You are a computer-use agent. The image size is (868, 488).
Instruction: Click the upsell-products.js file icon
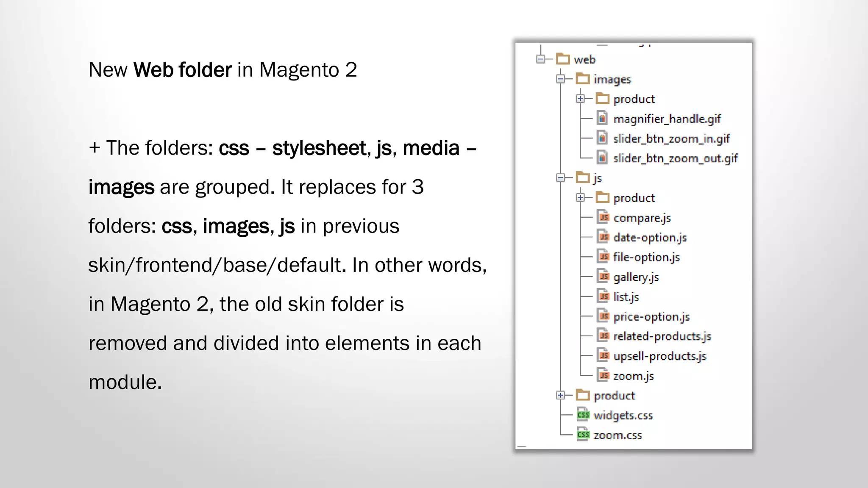pos(603,355)
